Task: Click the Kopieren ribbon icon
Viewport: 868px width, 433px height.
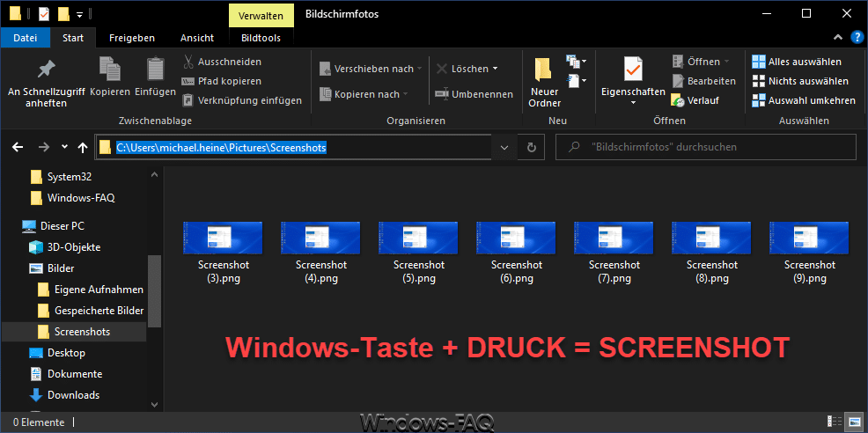Action: (x=110, y=77)
